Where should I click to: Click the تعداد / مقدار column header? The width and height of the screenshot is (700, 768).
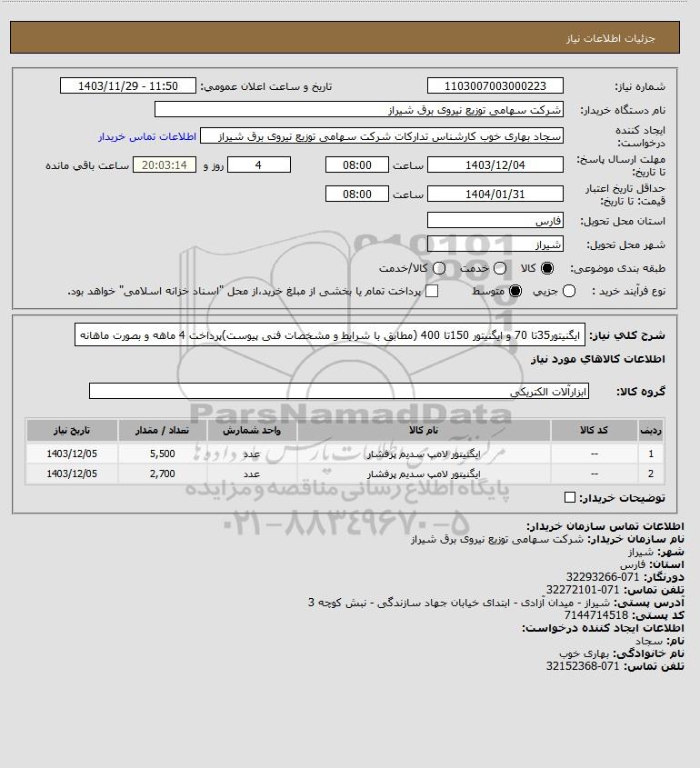[162, 430]
